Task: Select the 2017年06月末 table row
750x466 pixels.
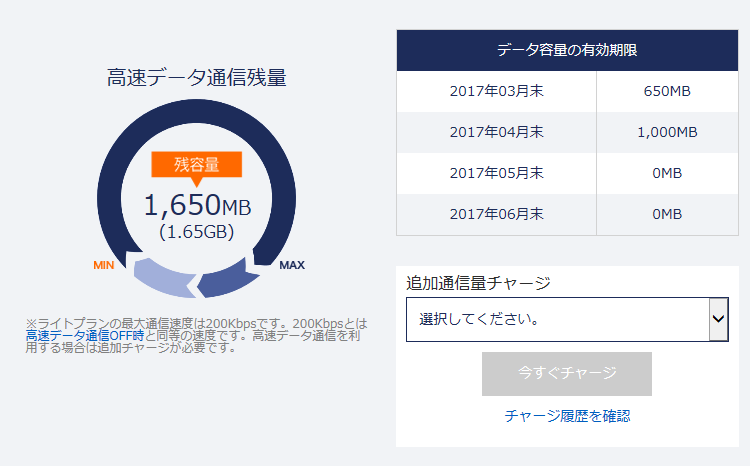Action: 567,214
